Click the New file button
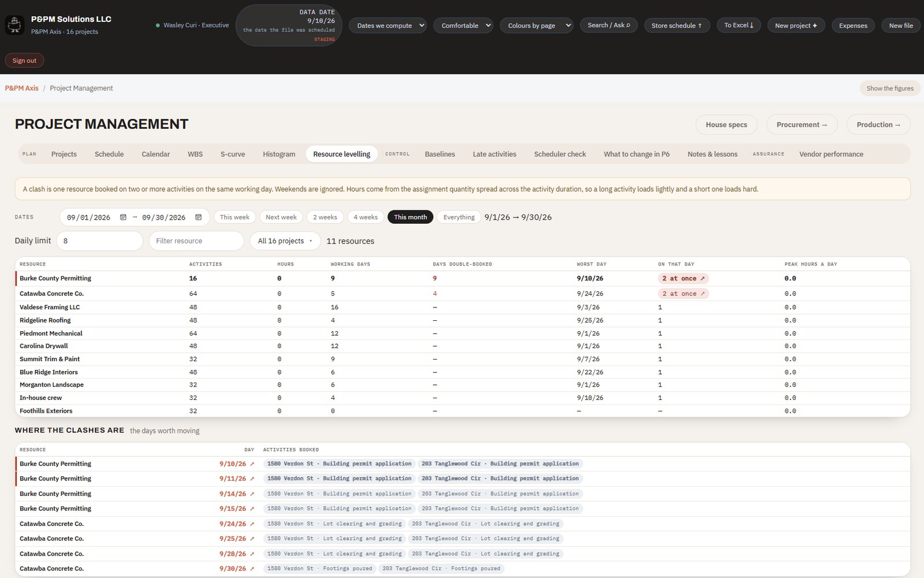 click(901, 25)
